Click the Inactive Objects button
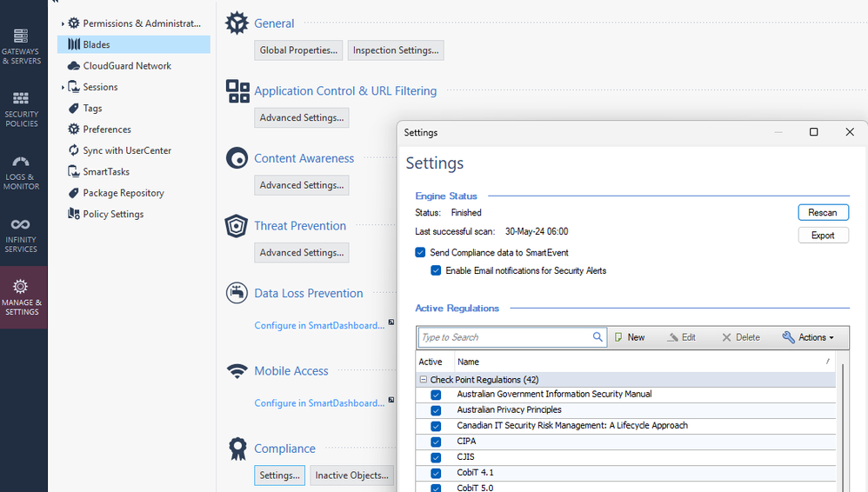 352,475
